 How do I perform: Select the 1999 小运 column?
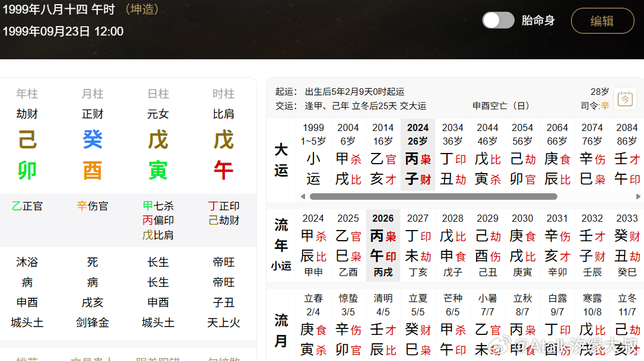tap(313, 155)
